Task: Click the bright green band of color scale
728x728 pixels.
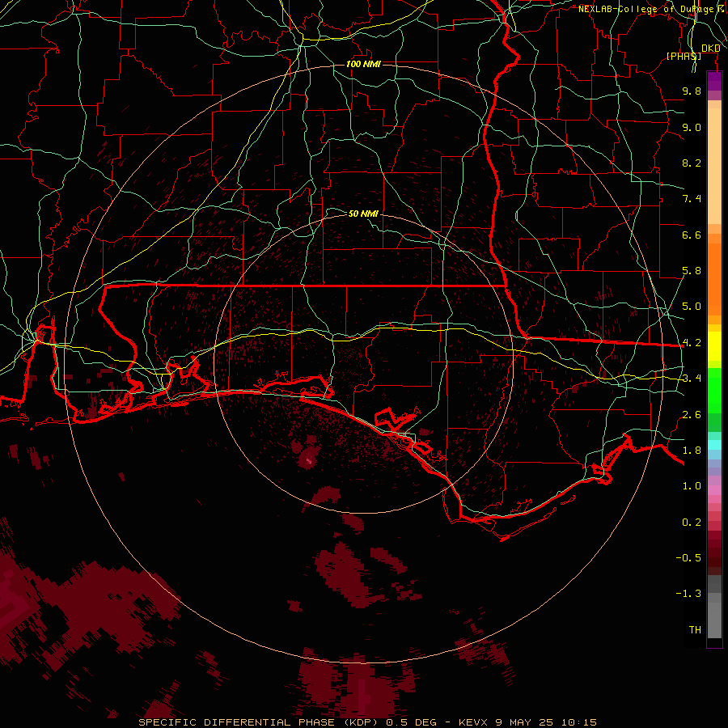Action: click(714, 391)
